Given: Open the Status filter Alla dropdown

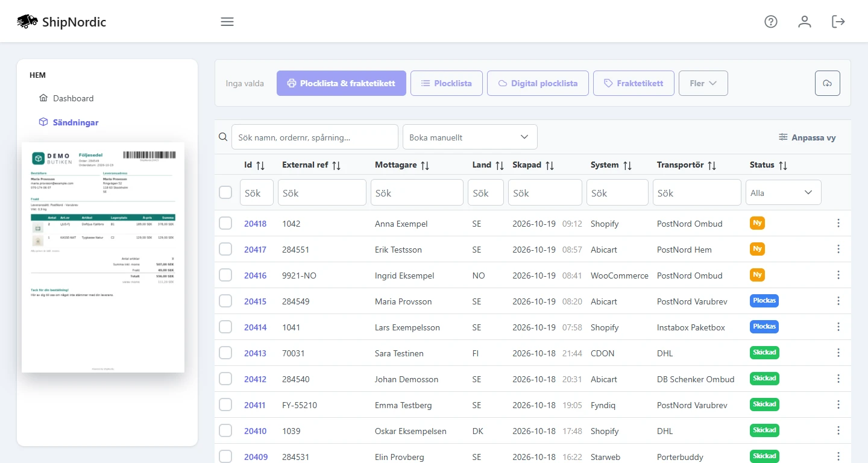Looking at the screenshot, I should pyautogui.click(x=784, y=193).
